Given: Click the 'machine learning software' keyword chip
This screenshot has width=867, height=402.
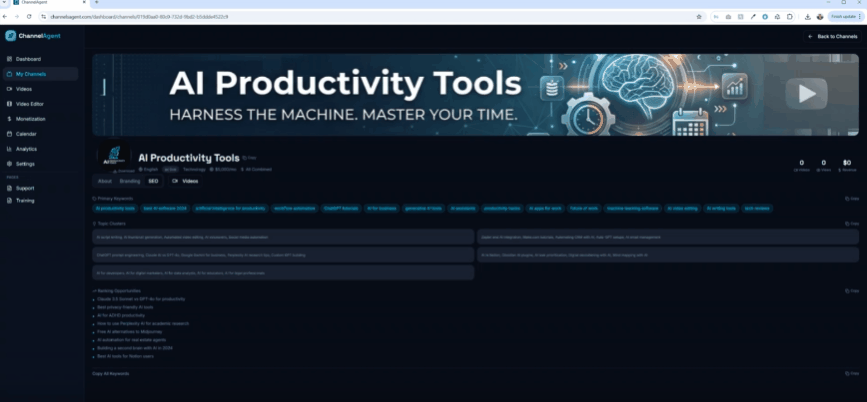Looking at the screenshot, I should click(633, 208).
